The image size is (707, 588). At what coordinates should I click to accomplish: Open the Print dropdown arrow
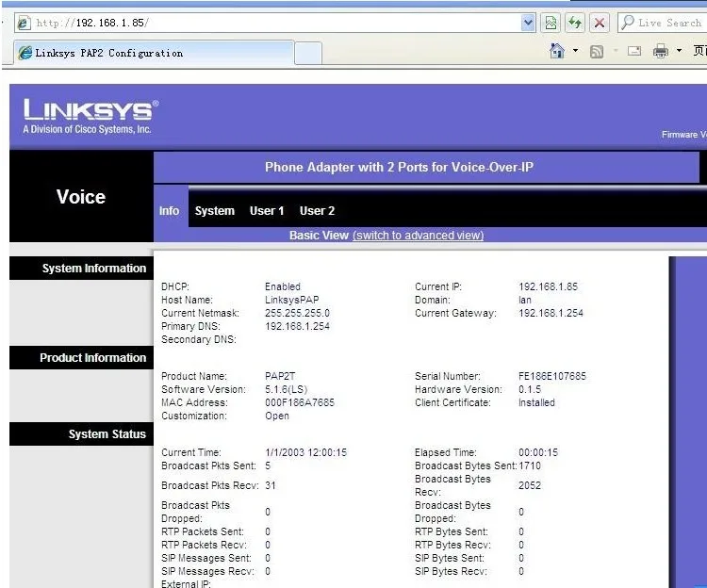679,51
